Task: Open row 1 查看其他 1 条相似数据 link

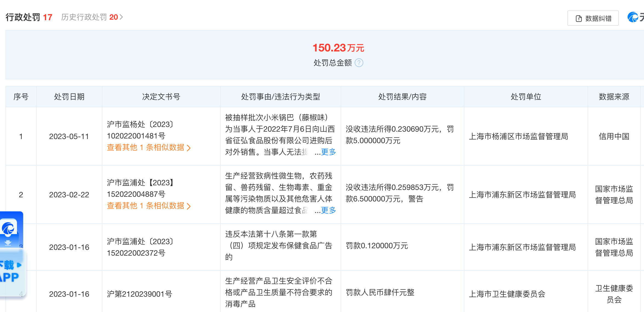Action: pos(148,148)
